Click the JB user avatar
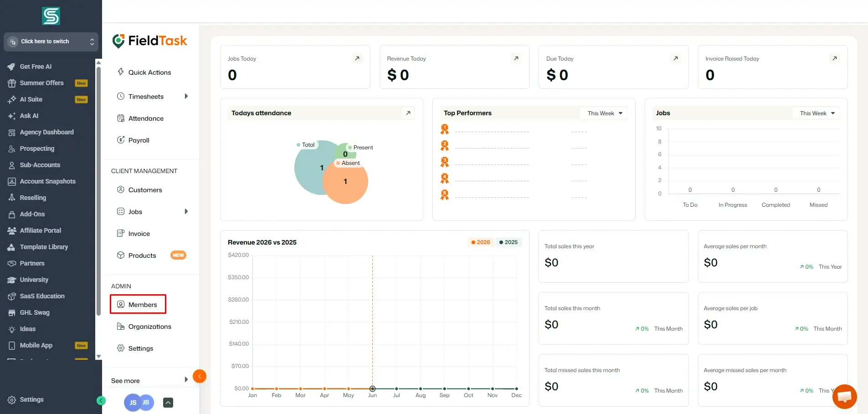Screen dimensions: 868x414 (x=146, y=403)
